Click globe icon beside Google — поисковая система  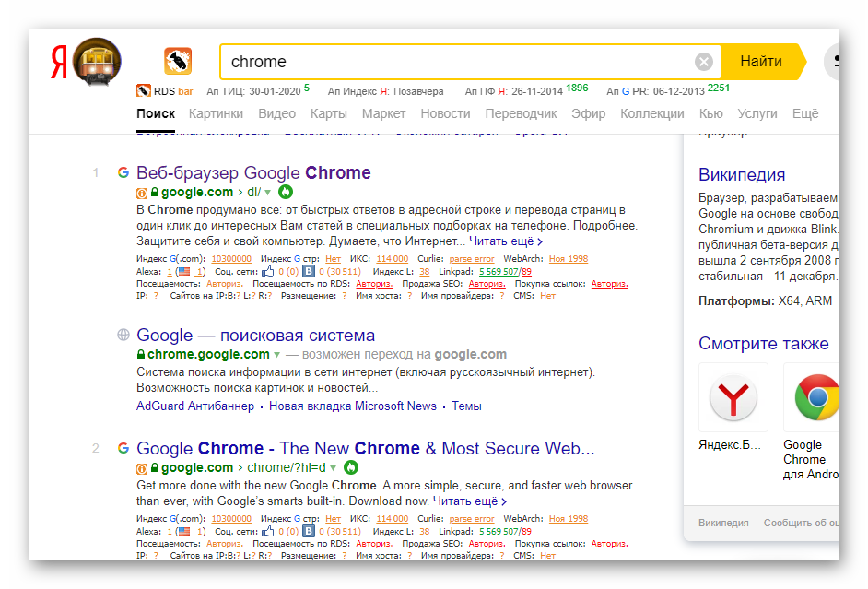(x=123, y=335)
